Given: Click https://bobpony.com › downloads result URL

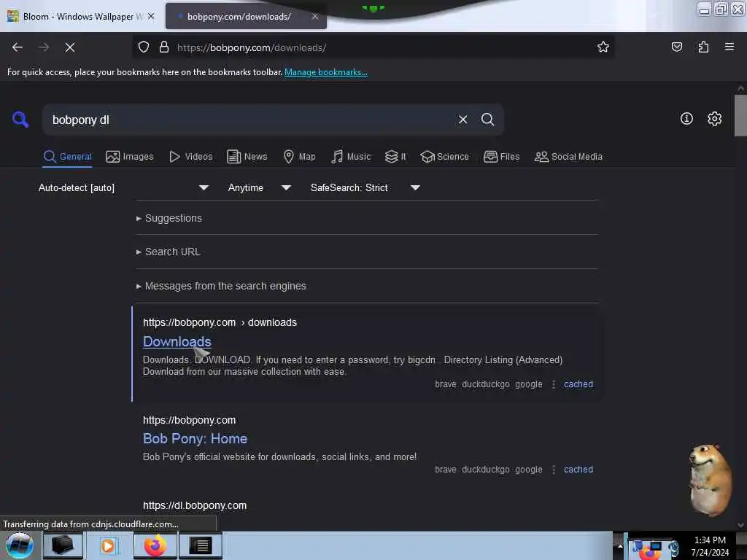Looking at the screenshot, I should tap(220, 322).
